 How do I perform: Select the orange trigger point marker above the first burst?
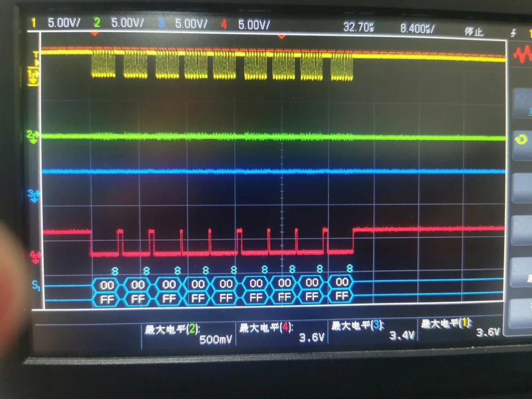click(x=95, y=34)
